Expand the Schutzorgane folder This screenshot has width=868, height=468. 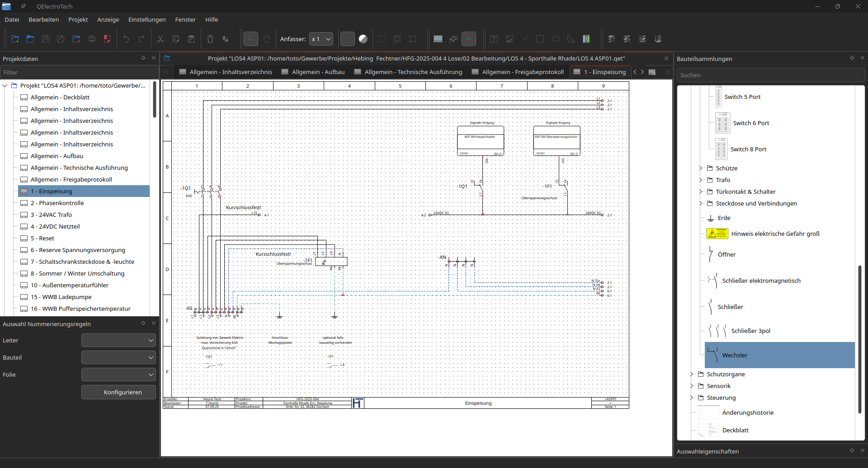click(692, 374)
